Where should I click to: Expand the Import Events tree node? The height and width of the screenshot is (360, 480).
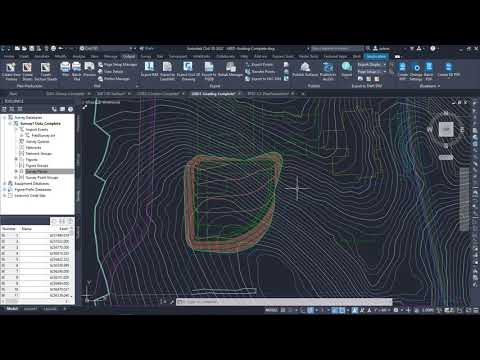(16, 129)
